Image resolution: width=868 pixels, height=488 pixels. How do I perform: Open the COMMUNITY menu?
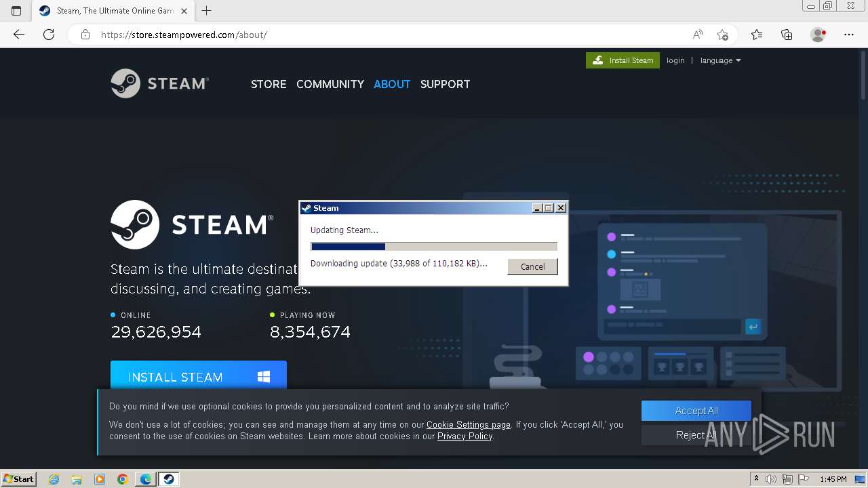[330, 84]
